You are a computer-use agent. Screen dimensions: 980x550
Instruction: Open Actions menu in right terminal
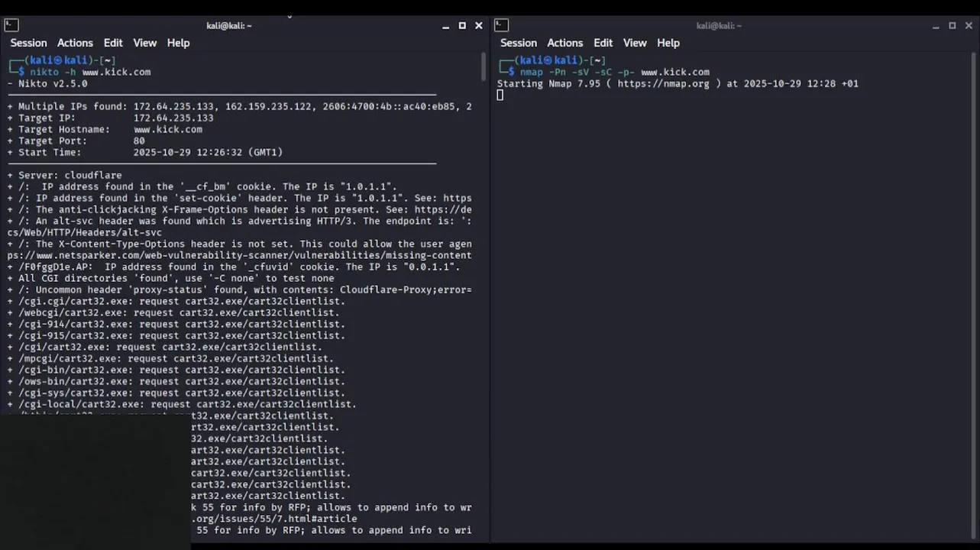pyautogui.click(x=565, y=43)
